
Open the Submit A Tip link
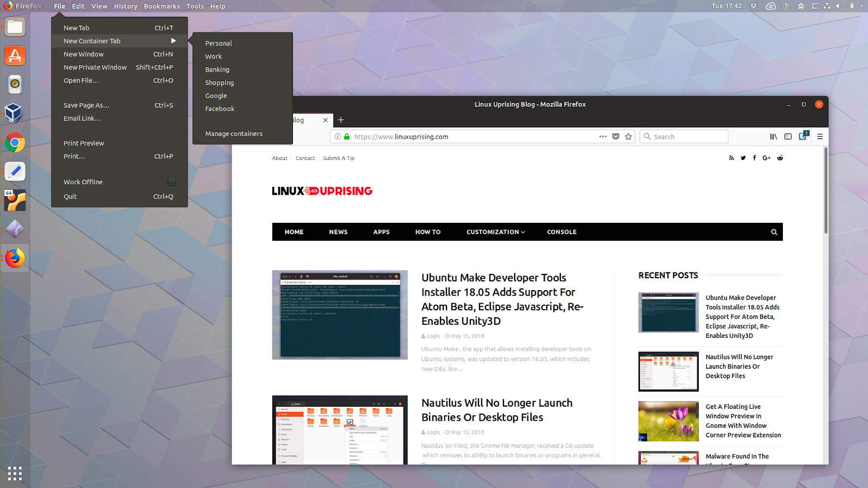pos(339,158)
